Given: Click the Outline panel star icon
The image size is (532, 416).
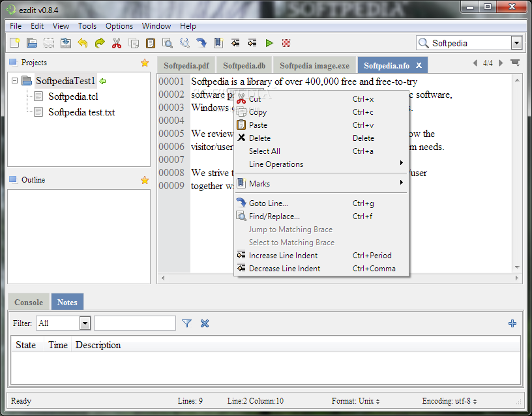Looking at the screenshot, I should (x=145, y=180).
